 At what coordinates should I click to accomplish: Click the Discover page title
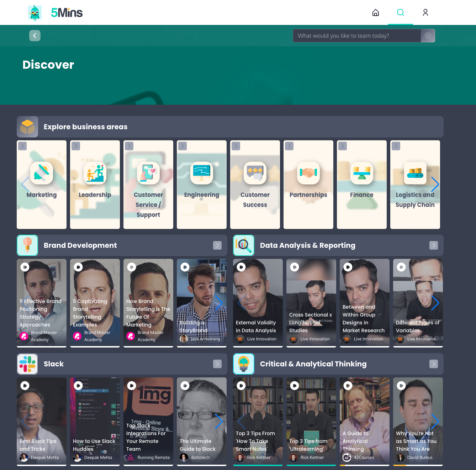click(48, 65)
